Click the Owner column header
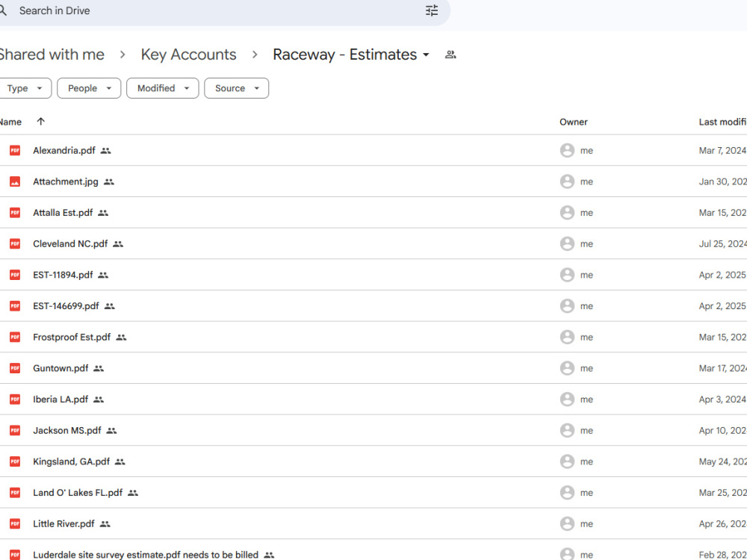Viewport: 747px width, 560px height. (x=574, y=122)
